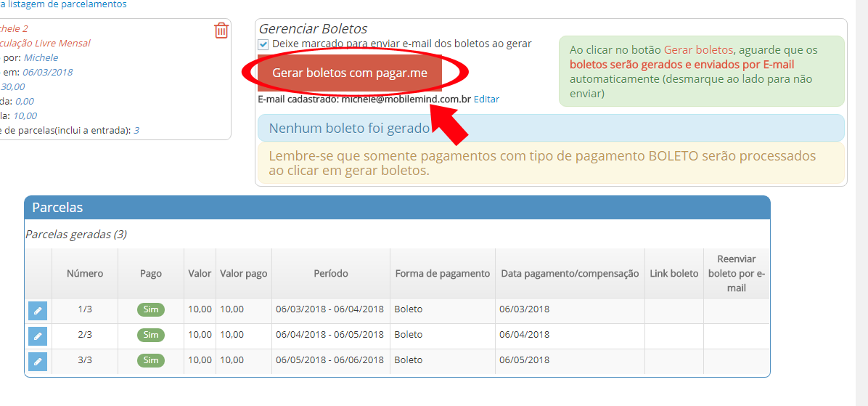Select Forma de pagamento column header
Screen dimensions: 868x406
pos(443,274)
